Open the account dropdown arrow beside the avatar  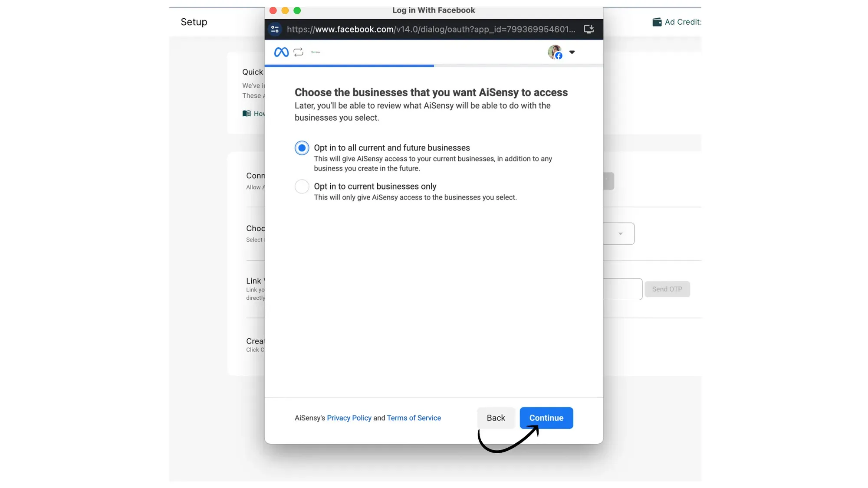coord(572,52)
